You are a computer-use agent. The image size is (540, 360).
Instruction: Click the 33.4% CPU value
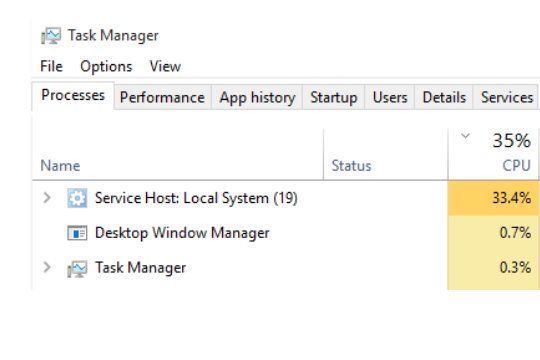pos(511,198)
